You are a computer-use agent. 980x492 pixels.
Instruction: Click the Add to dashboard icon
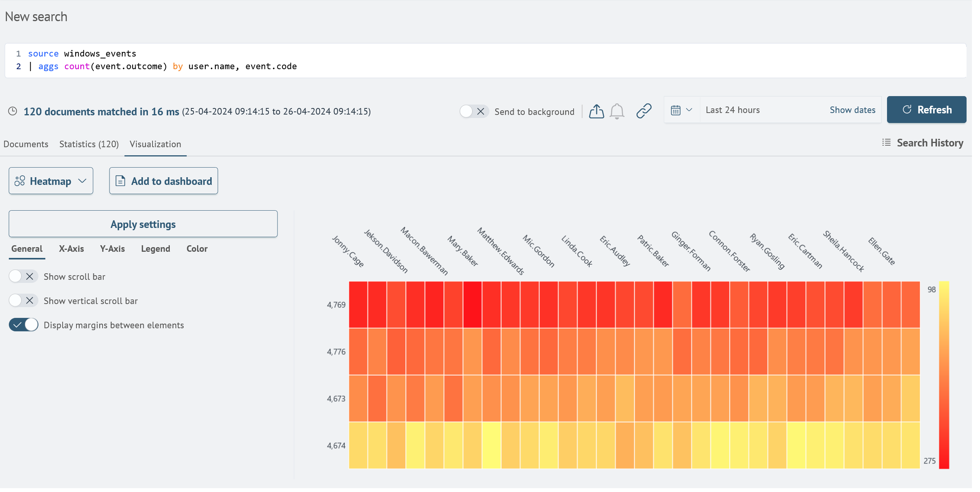pos(120,181)
